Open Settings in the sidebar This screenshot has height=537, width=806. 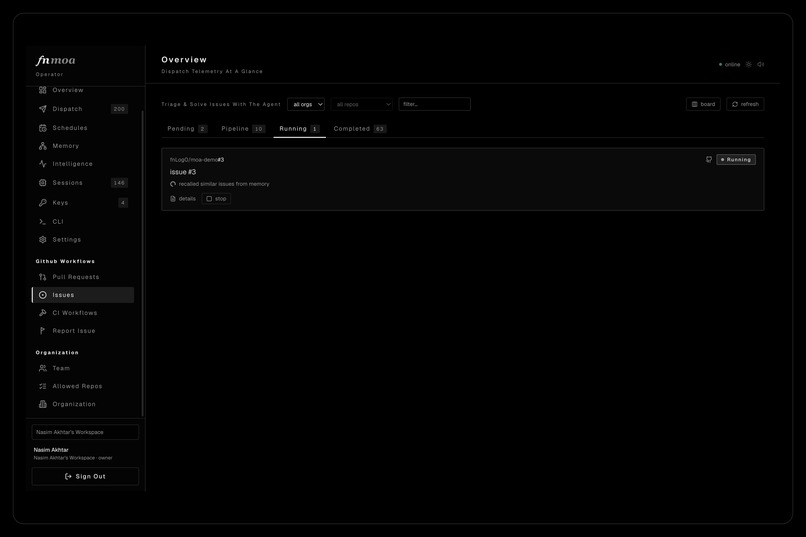coord(82,239)
